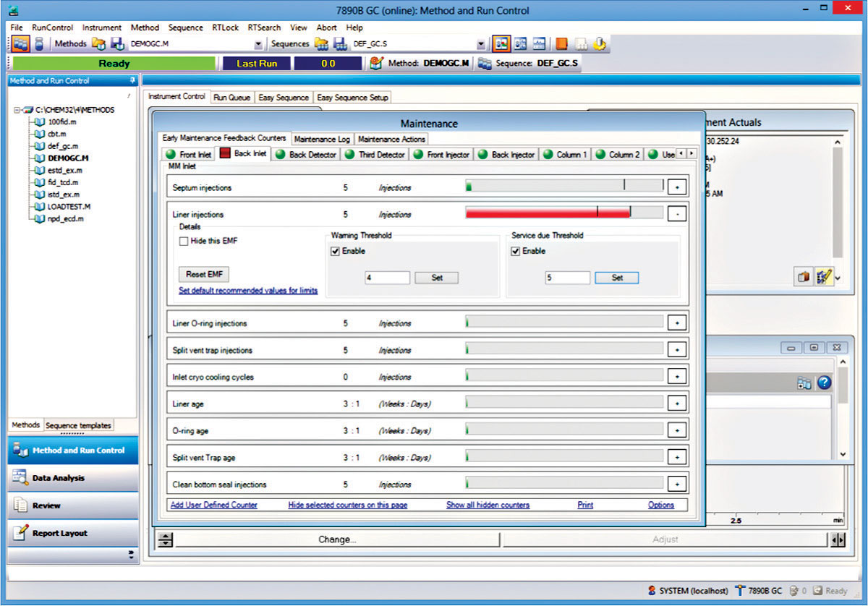Click the Save Method disk icon
Screen dimensions: 868x606
click(116, 44)
